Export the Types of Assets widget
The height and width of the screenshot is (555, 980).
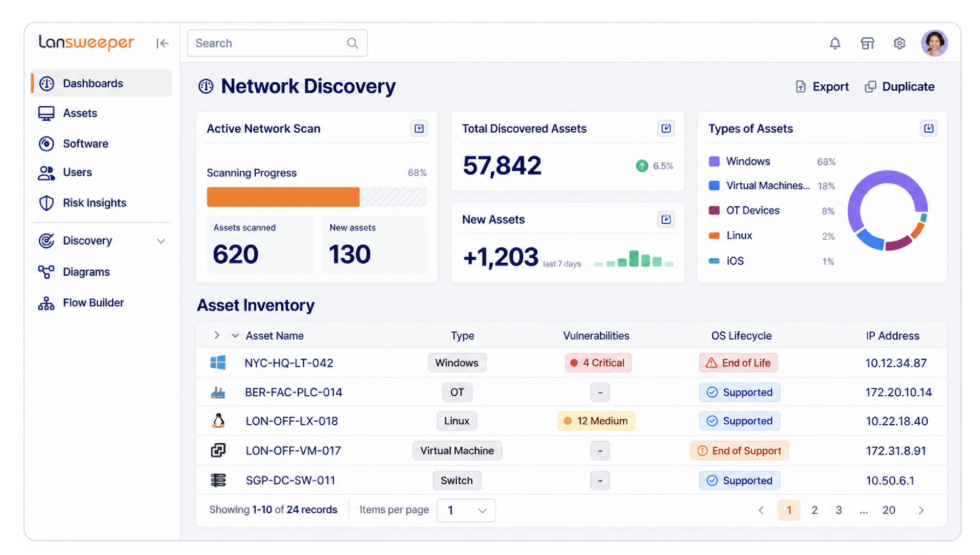click(x=929, y=128)
